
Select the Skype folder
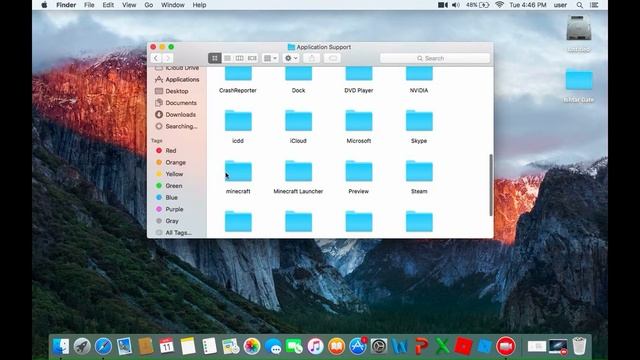pyautogui.click(x=419, y=127)
